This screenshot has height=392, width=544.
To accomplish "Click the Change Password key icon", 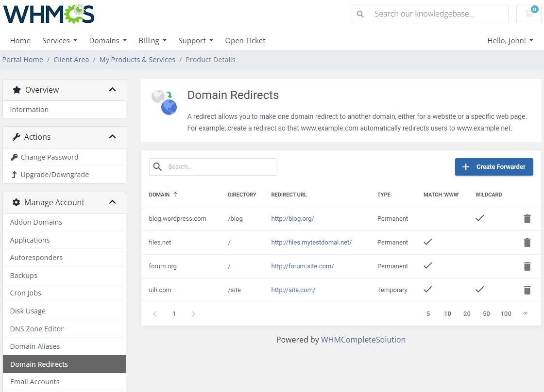I will [x=14, y=157].
